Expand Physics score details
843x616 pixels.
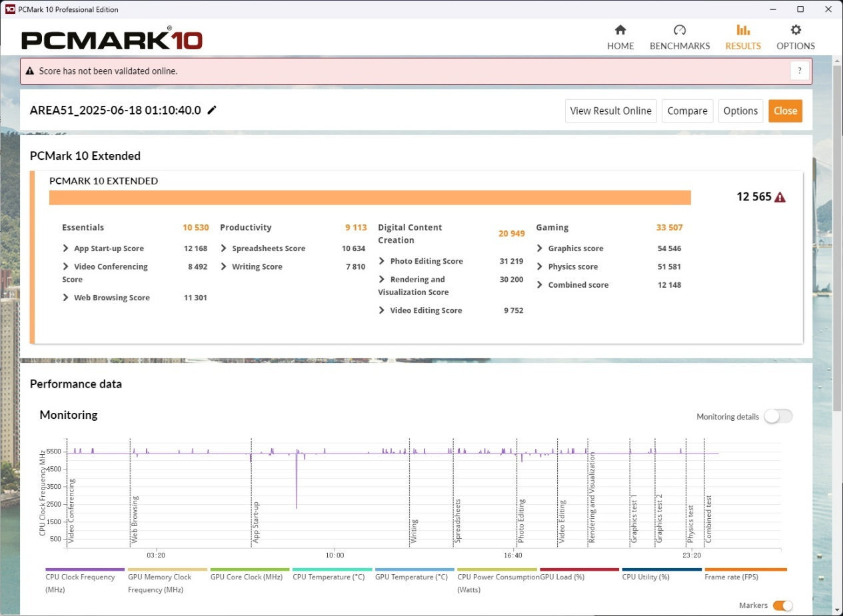pyautogui.click(x=539, y=266)
